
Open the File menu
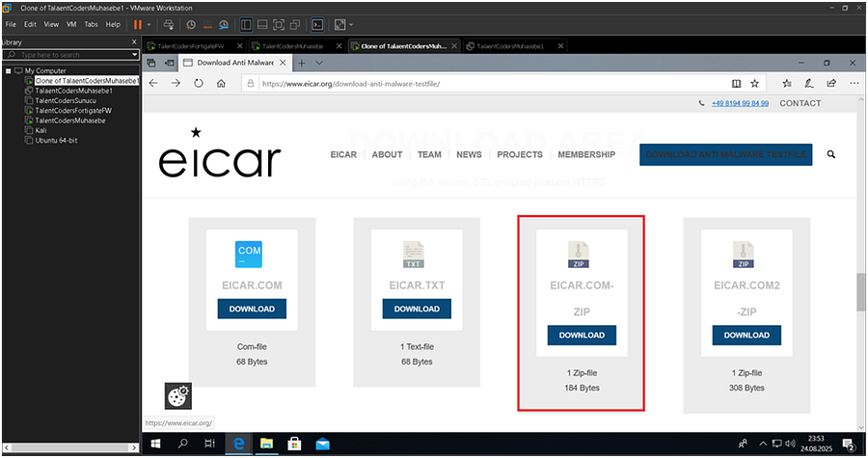11,24
